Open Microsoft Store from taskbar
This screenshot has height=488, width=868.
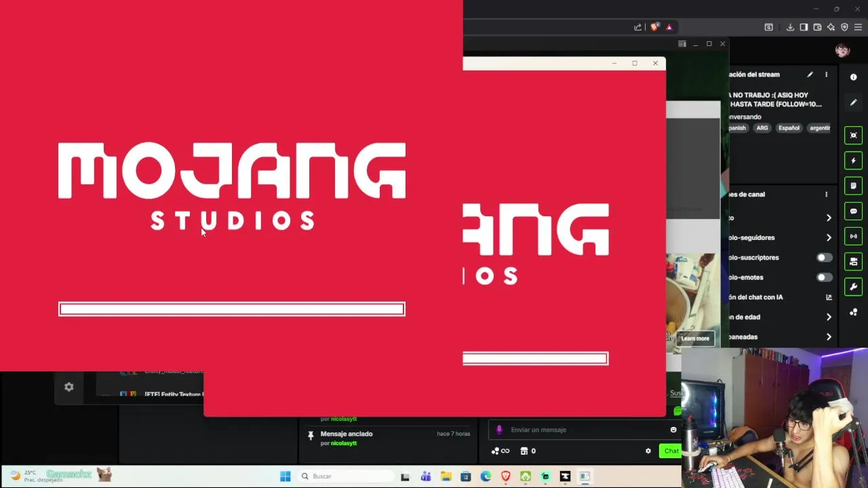pyautogui.click(x=466, y=476)
